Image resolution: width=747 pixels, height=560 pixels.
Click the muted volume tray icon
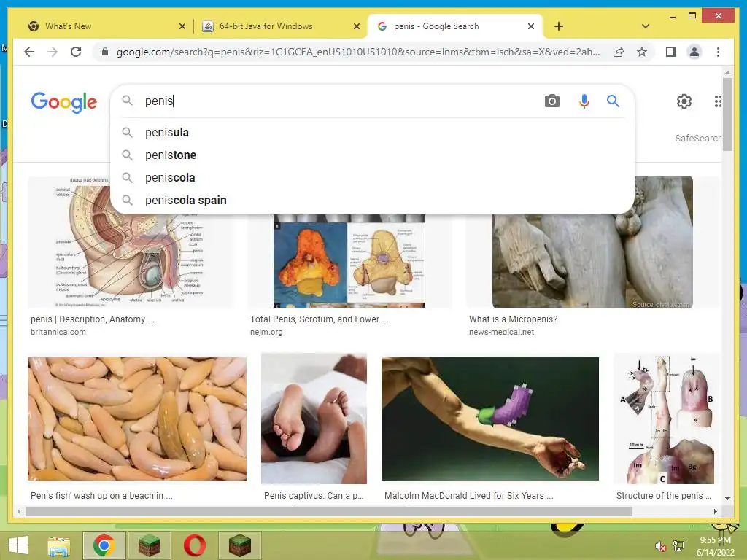point(660,547)
